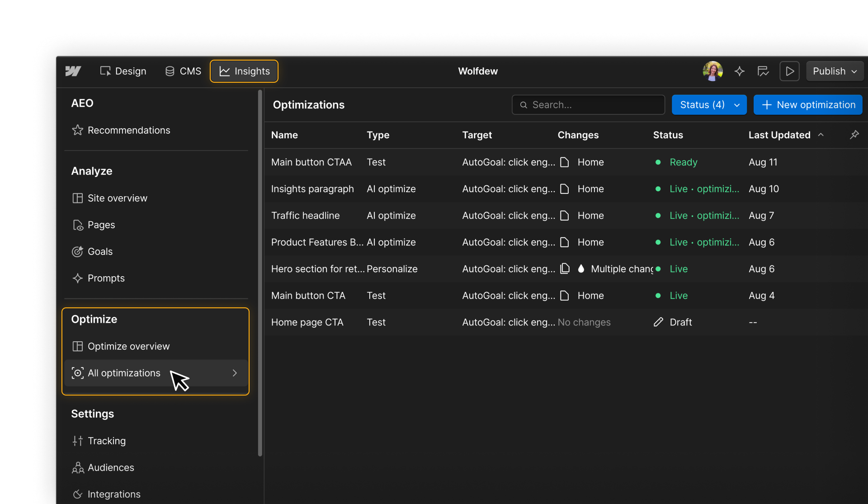Open the Home page CTA optimization
The height and width of the screenshot is (504, 868).
[x=307, y=322]
